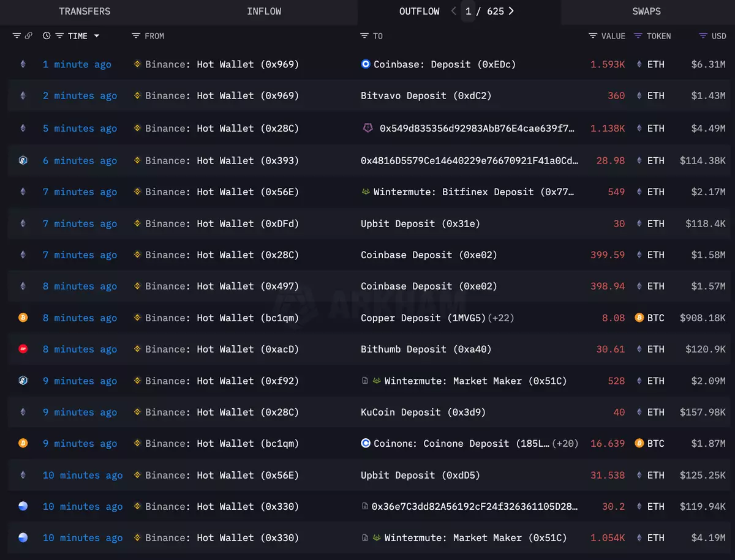Click the BTC token icon for Copper Deposit

click(x=639, y=318)
